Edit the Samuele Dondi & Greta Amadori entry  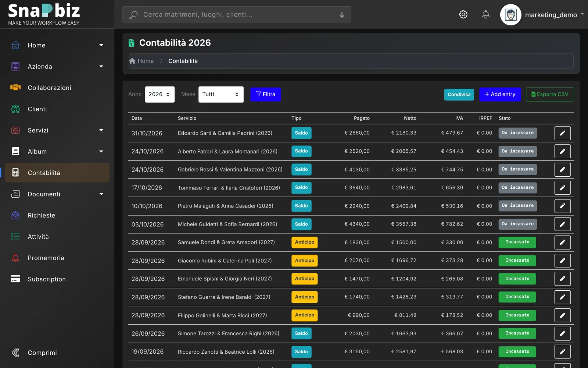click(x=562, y=243)
